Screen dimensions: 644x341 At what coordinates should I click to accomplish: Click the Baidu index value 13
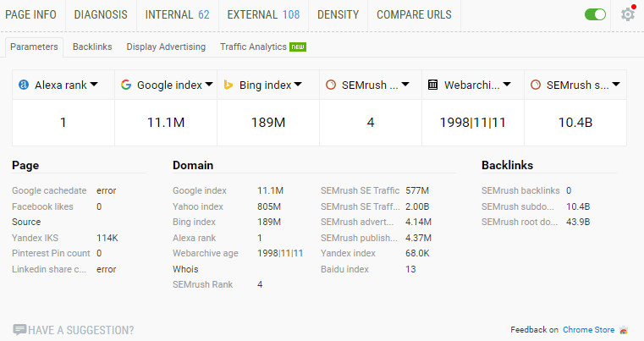(x=410, y=269)
